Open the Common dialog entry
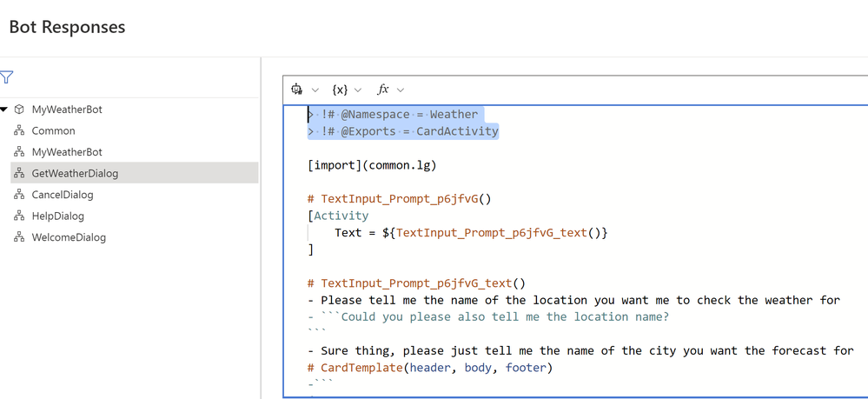Screen dimensions: 868x399 pyautogui.click(x=53, y=130)
